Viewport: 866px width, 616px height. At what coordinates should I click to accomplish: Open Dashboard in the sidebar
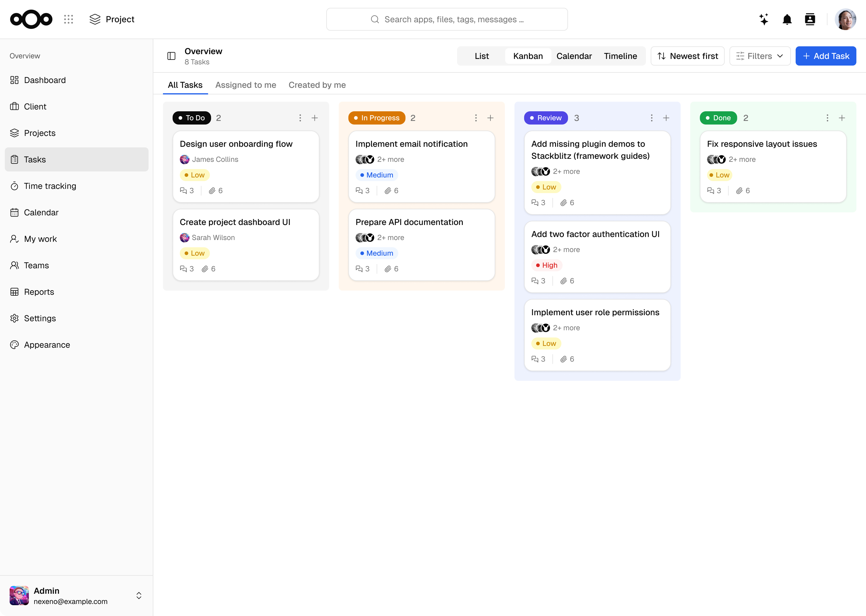click(77, 80)
